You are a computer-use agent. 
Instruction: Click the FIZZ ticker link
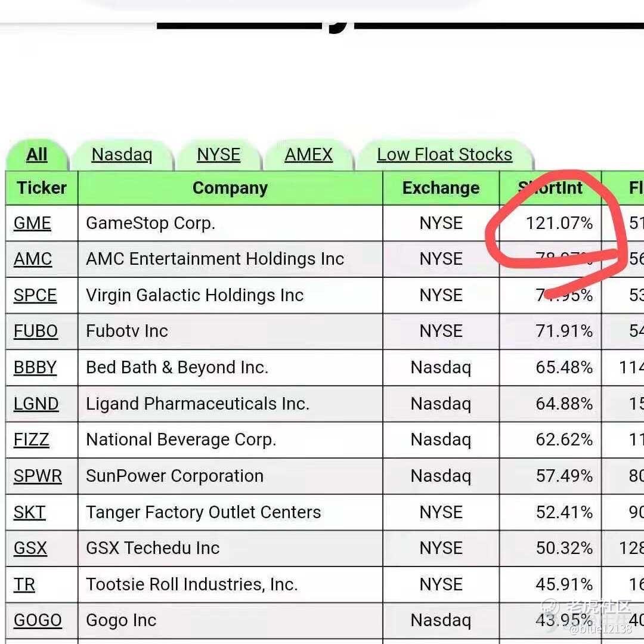[x=31, y=439]
